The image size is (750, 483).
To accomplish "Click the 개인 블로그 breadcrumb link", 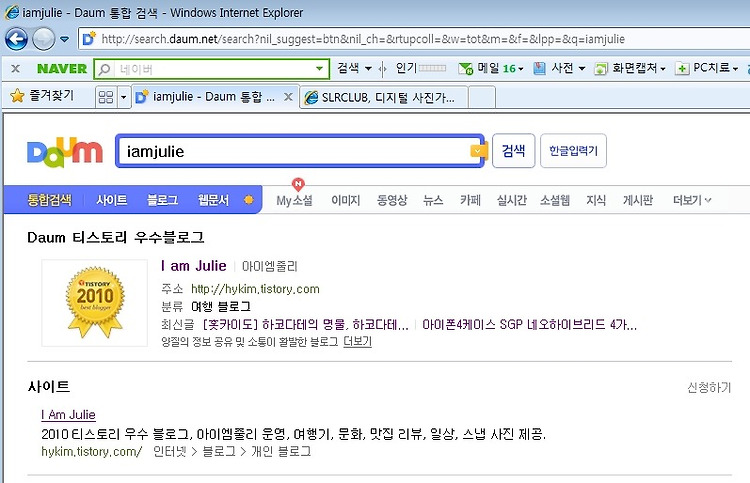I will (281, 451).
